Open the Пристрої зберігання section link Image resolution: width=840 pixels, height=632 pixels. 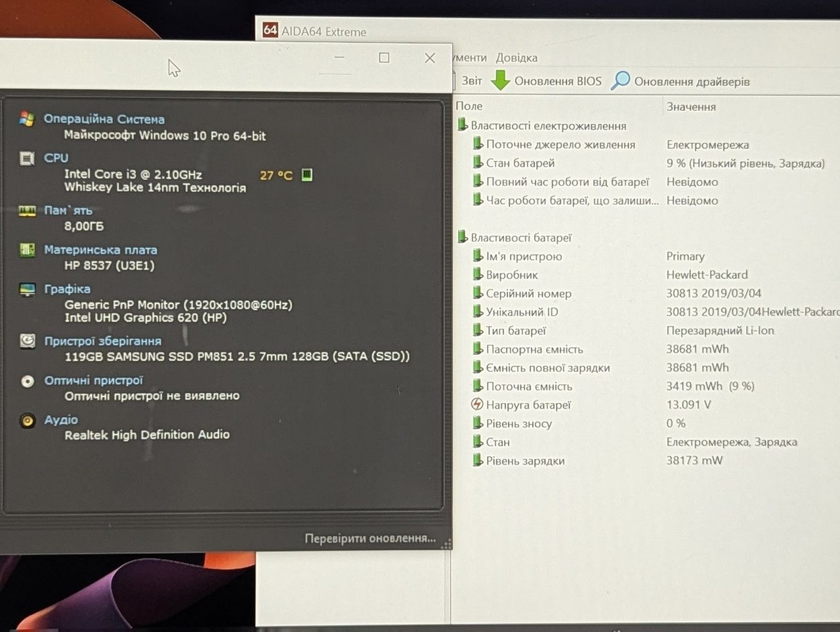pos(102,341)
